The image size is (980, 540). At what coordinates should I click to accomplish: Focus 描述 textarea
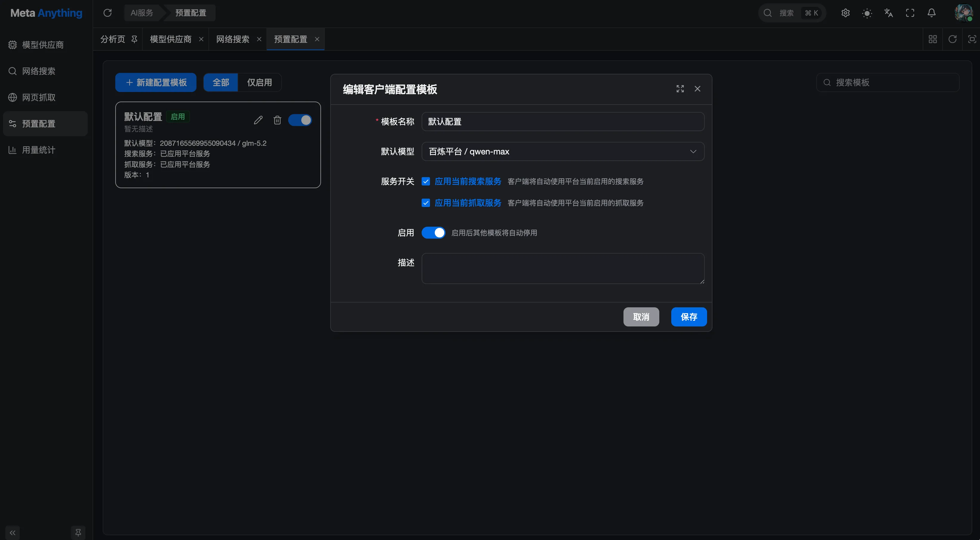[x=563, y=268]
